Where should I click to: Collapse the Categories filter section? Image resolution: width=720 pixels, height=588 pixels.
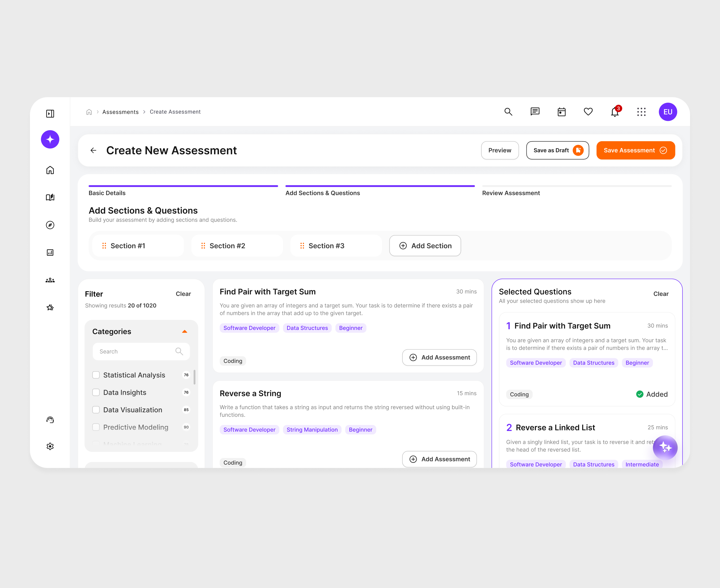click(x=185, y=331)
